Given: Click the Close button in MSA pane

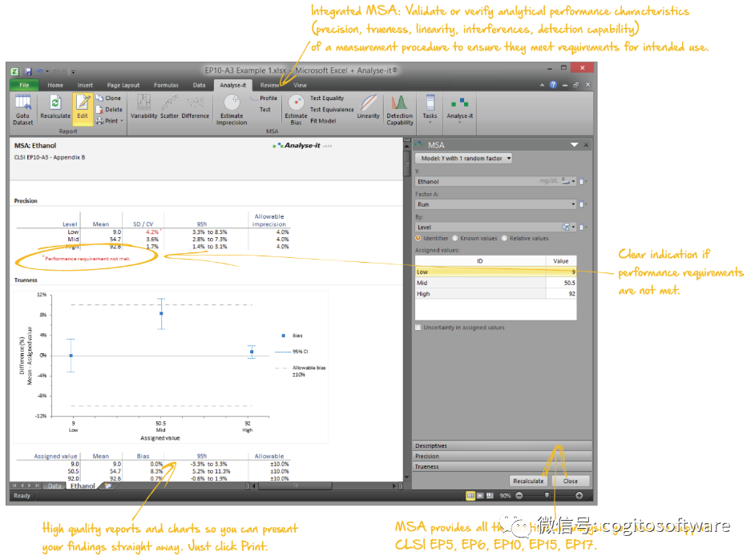Looking at the screenshot, I should pyautogui.click(x=570, y=481).
